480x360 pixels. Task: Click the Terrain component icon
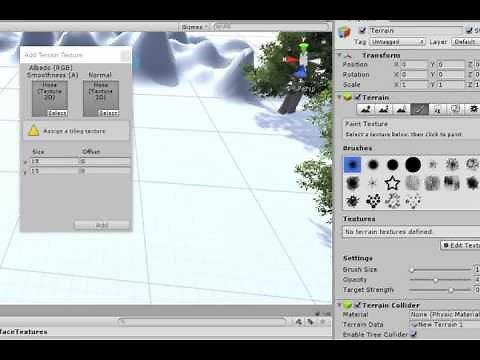(348, 97)
